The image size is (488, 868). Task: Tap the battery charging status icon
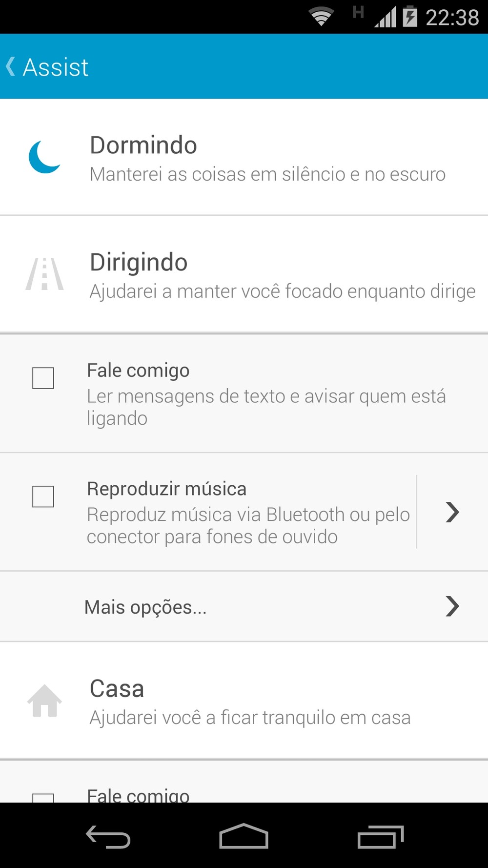tap(410, 17)
